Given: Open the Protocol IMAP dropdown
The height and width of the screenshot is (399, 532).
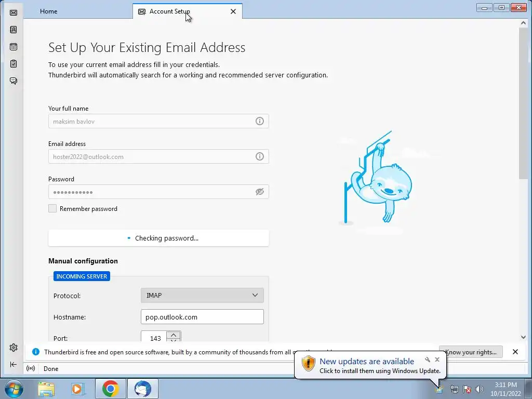Looking at the screenshot, I should 202,295.
